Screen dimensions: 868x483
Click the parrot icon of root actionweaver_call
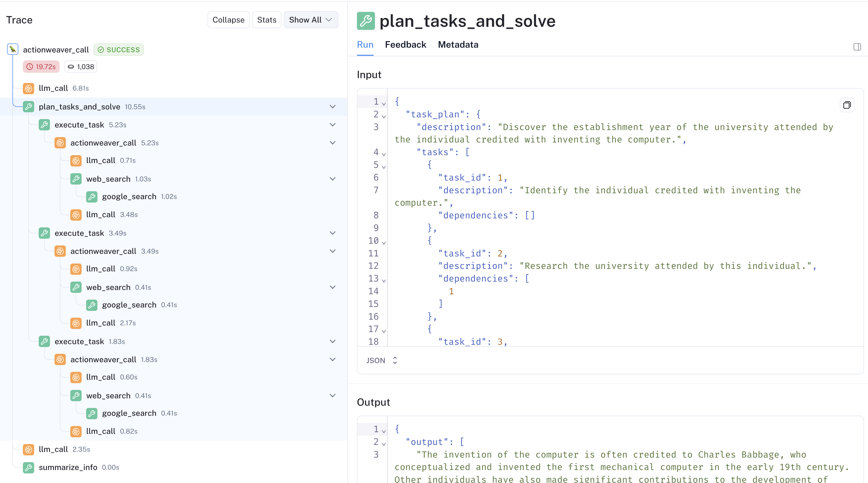(13, 49)
